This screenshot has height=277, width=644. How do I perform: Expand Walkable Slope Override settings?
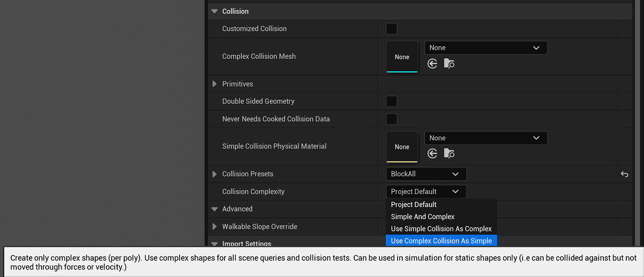(x=215, y=227)
